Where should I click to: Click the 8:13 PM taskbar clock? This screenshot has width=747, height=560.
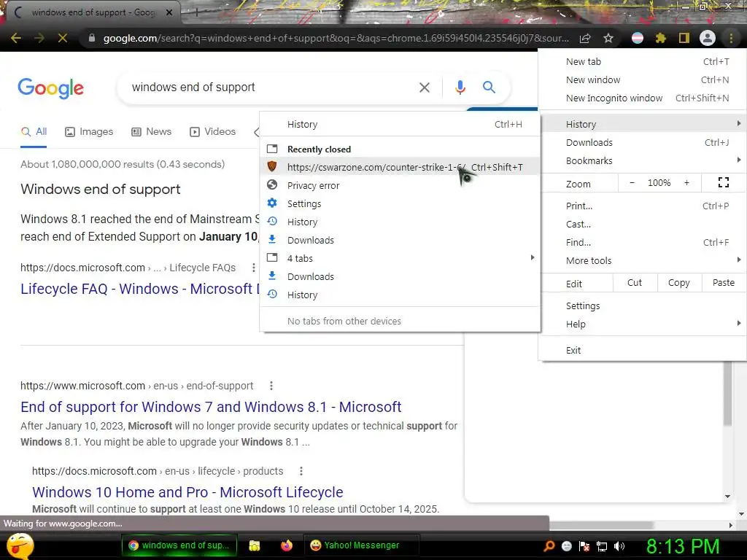tap(682, 547)
